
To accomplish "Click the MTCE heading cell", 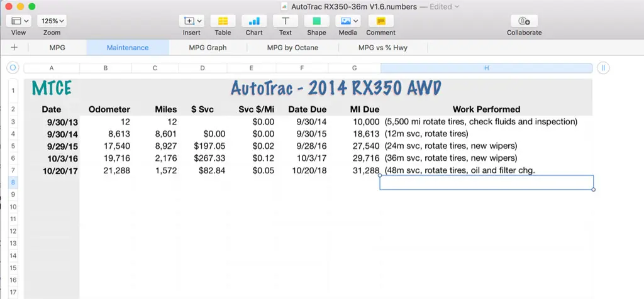I will click(x=52, y=88).
